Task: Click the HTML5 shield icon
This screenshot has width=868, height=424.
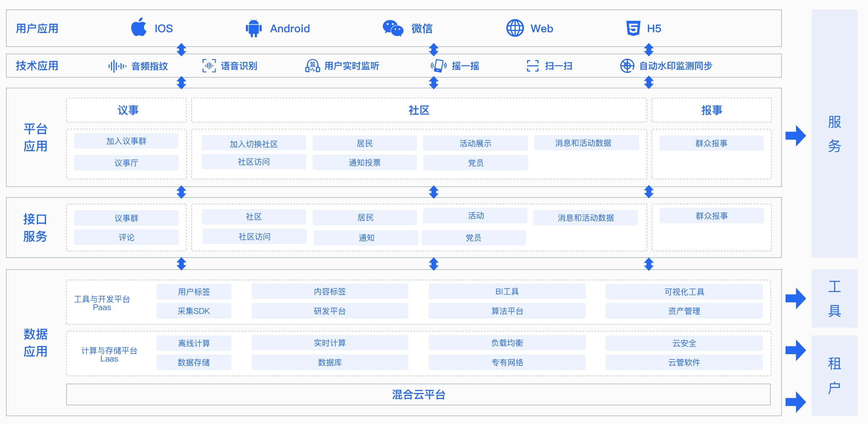Action: [x=633, y=28]
